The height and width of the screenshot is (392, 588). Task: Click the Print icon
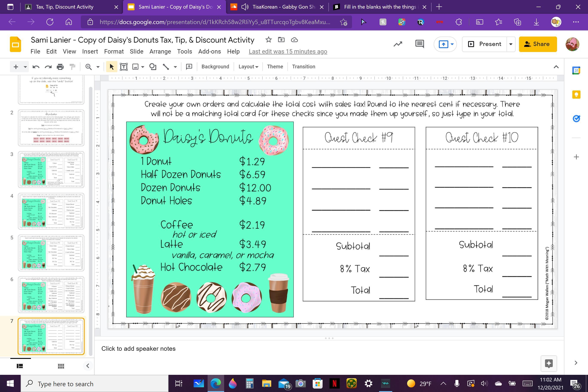60,67
